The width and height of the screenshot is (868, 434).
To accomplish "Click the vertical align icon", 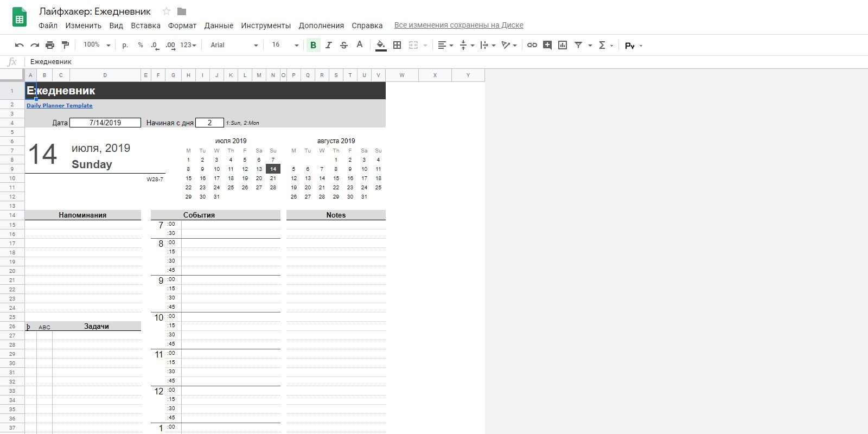I will click(463, 45).
